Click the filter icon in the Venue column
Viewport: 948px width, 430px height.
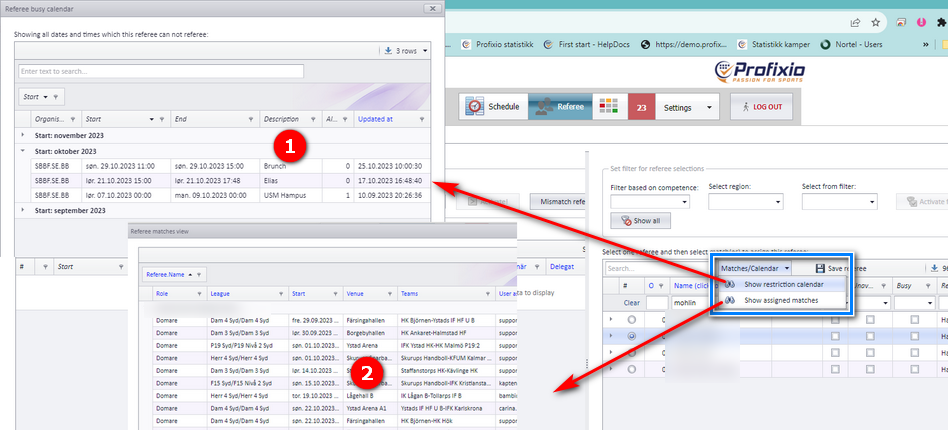pos(388,294)
